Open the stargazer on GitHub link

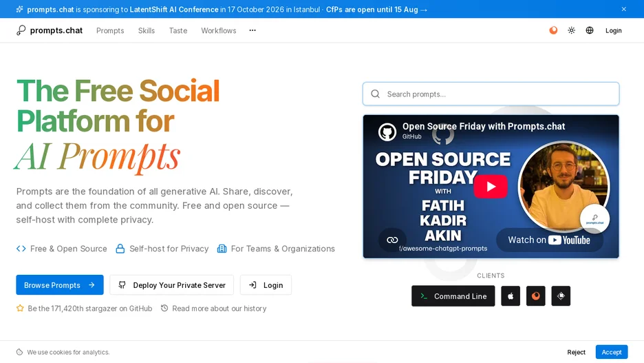[x=90, y=309]
